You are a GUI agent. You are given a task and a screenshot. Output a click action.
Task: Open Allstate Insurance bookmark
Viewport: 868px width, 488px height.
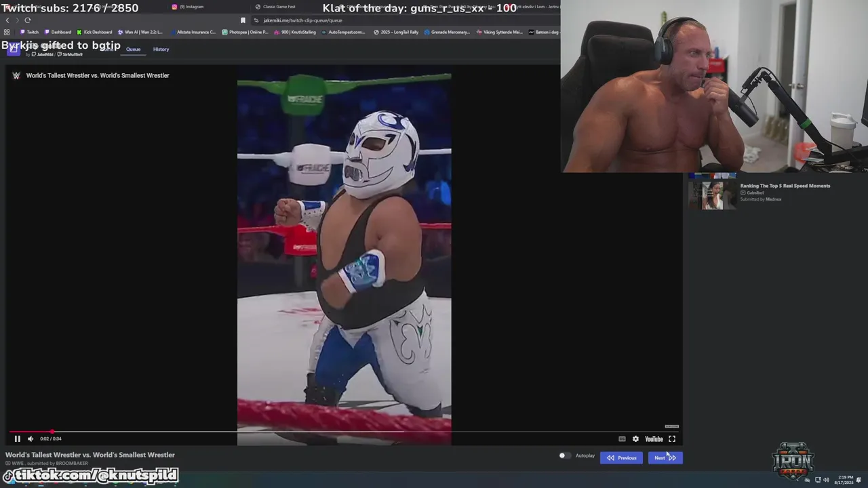point(192,32)
